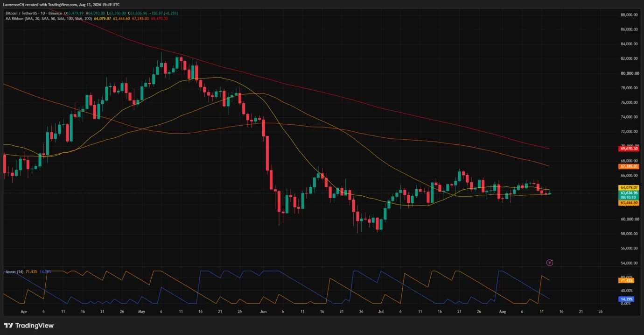Click the Jul label on the time axis

[381, 311]
